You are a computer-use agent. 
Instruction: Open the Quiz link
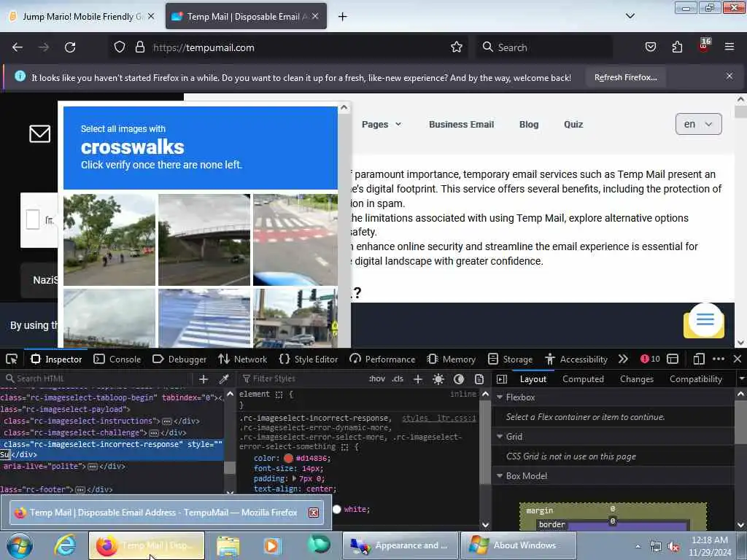(x=573, y=124)
